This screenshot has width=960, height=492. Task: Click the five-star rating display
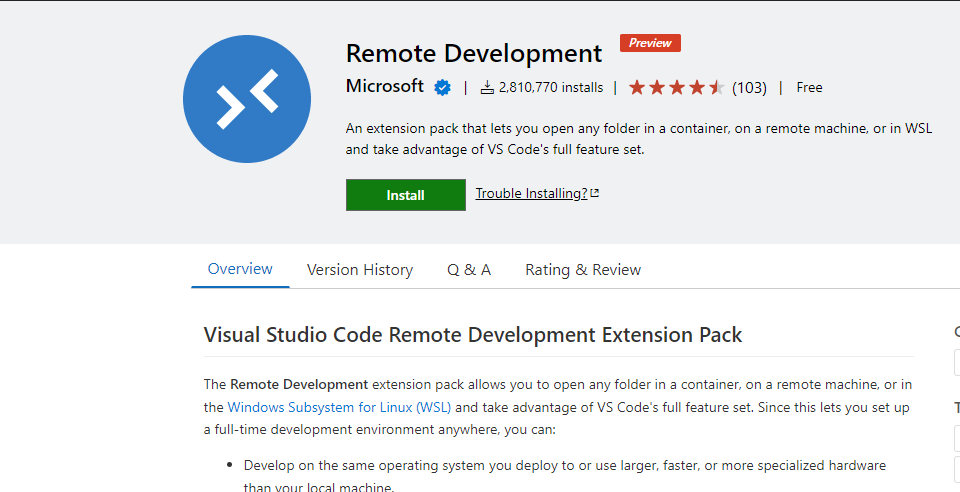tap(677, 88)
